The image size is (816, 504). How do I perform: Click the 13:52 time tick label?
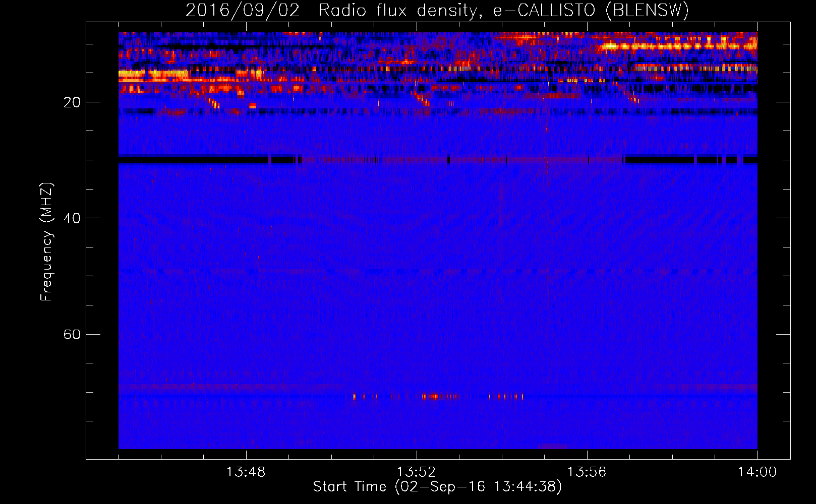[416, 472]
